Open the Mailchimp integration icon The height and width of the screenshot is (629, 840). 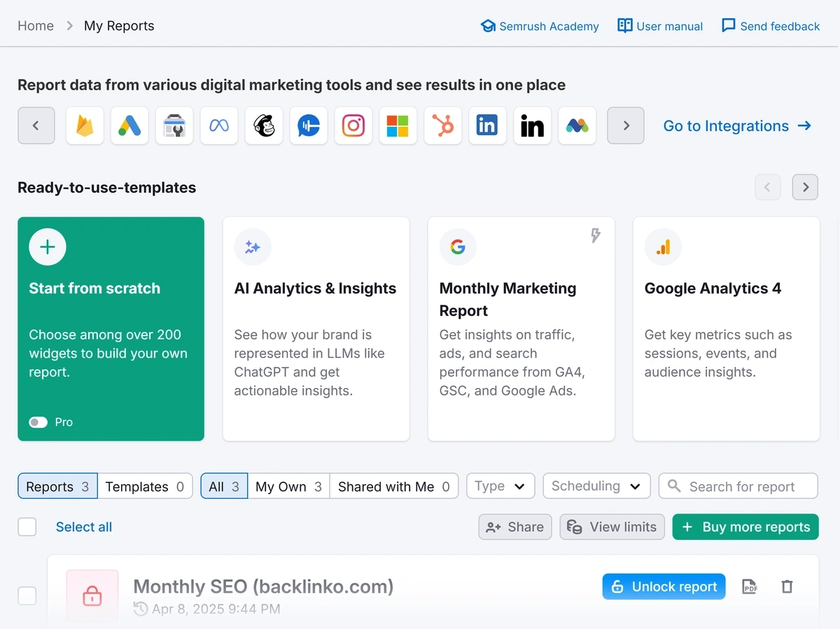click(264, 126)
